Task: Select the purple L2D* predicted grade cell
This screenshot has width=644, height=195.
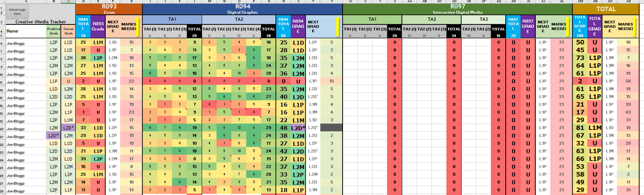Action: pos(53,135)
